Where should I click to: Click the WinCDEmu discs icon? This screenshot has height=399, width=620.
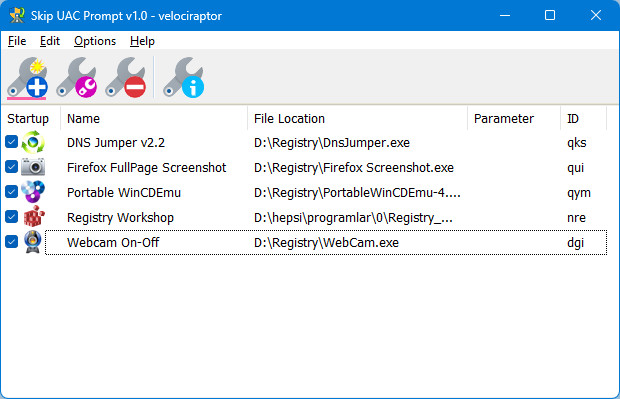point(33,192)
